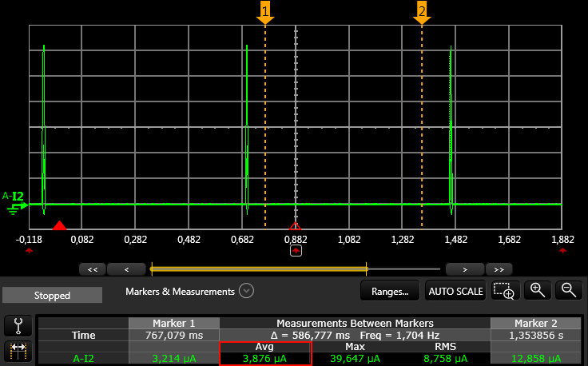Click the 0,082 time axis label
The height and width of the screenshot is (366, 588).
tap(82, 240)
